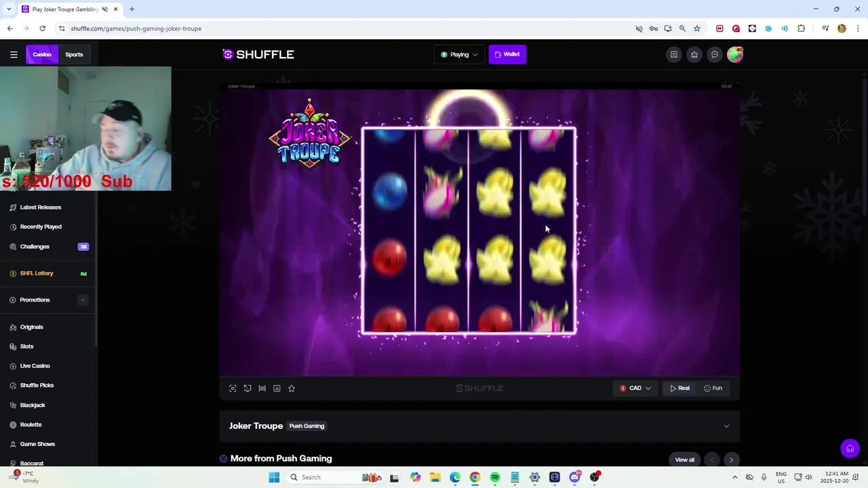868x488 pixels.
Task: Mute the Joker Troupe browser tab
Action: (x=104, y=9)
